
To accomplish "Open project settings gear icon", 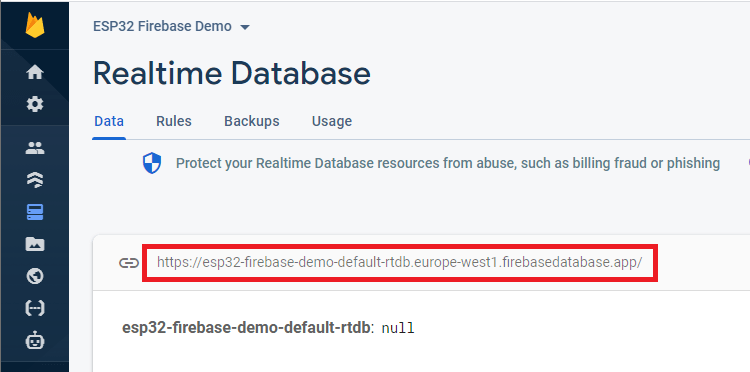I will 35,104.
